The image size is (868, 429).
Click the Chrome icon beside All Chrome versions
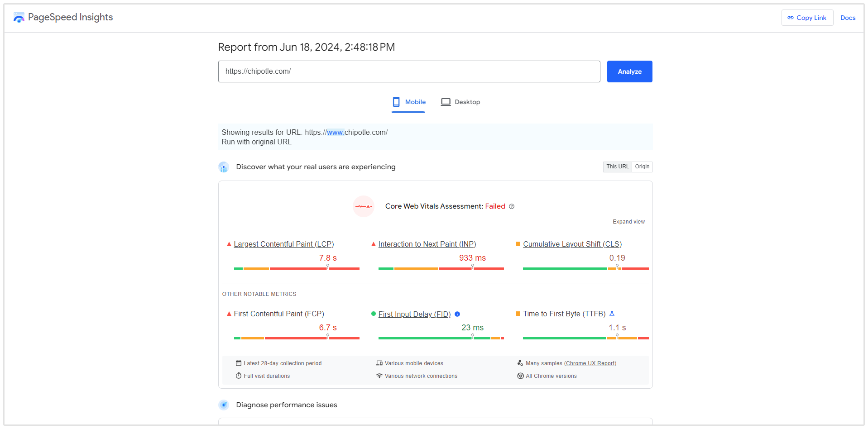[x=520, y=376]
